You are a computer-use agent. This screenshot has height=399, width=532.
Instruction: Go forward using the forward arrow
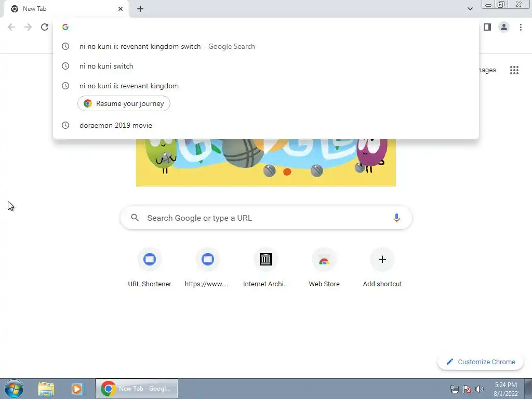tap(28, 27)
